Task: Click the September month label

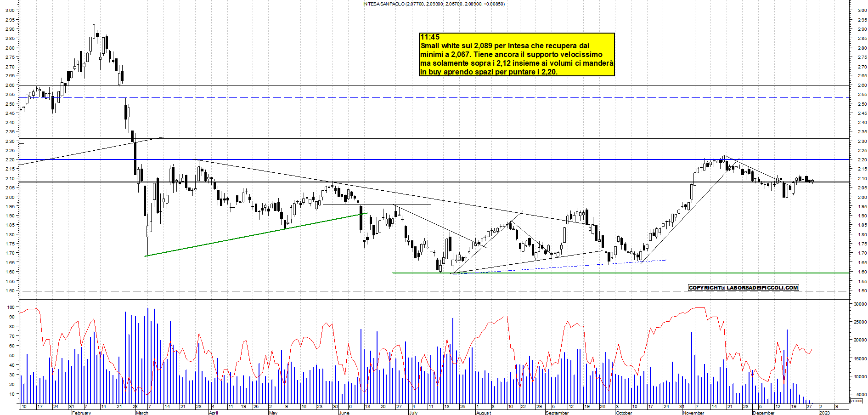Action: tap(557, 413)
